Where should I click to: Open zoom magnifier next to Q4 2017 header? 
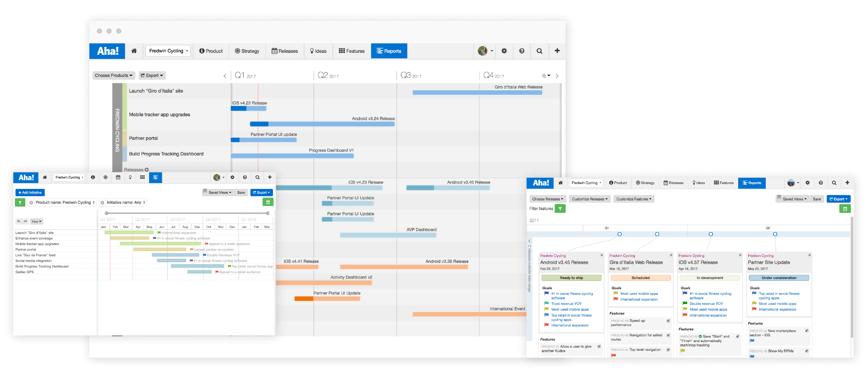(x=546, y=76)
